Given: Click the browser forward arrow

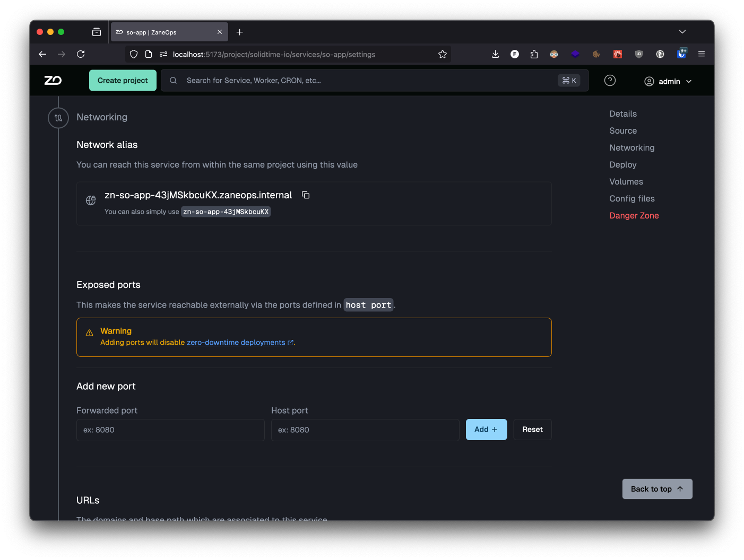Looking at the screenshot, I should tap(62, 54).
